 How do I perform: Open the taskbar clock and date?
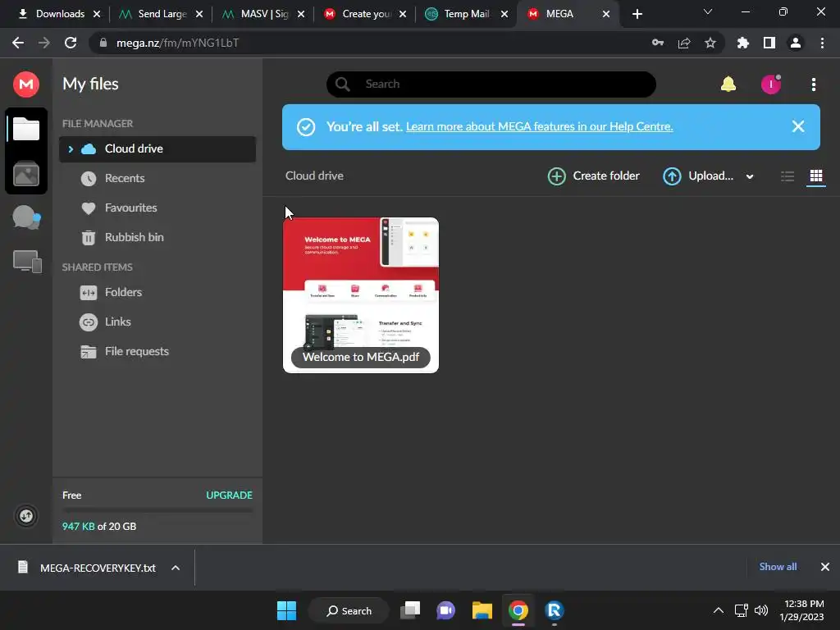pos(801,610)
